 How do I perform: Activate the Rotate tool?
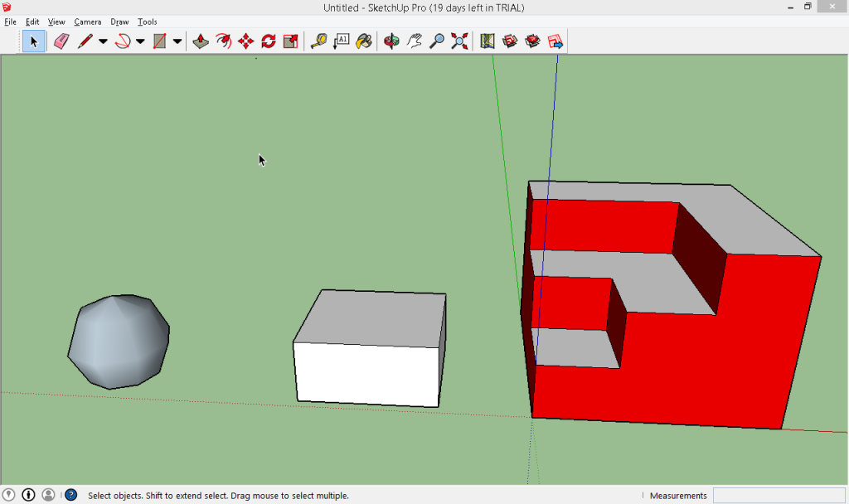point(267,41)
